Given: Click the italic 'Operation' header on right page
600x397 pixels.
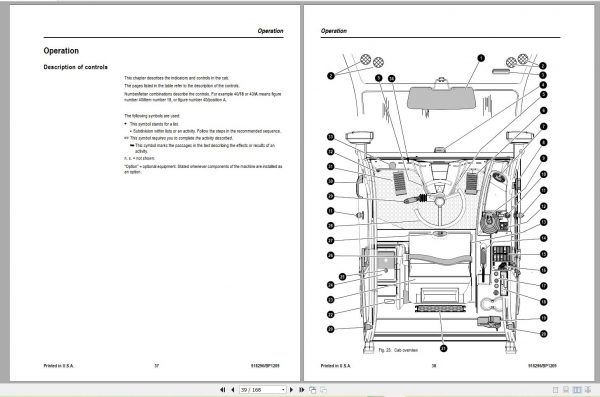Looking at the screenshot, I should (x=334, y=31).
